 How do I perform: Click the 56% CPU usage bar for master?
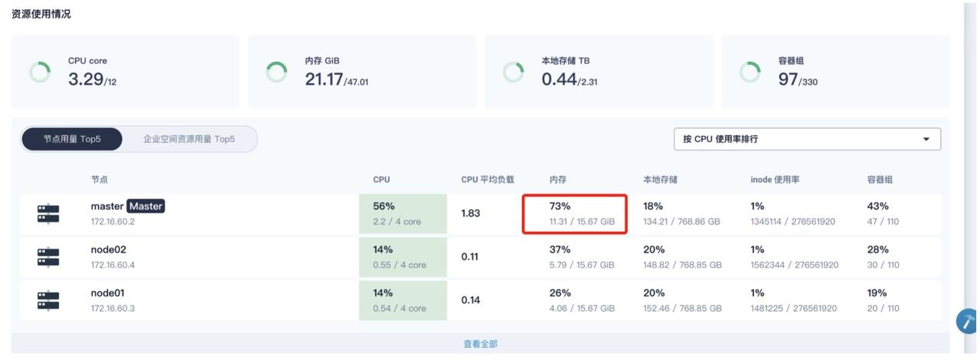click(x=403, y=214)
